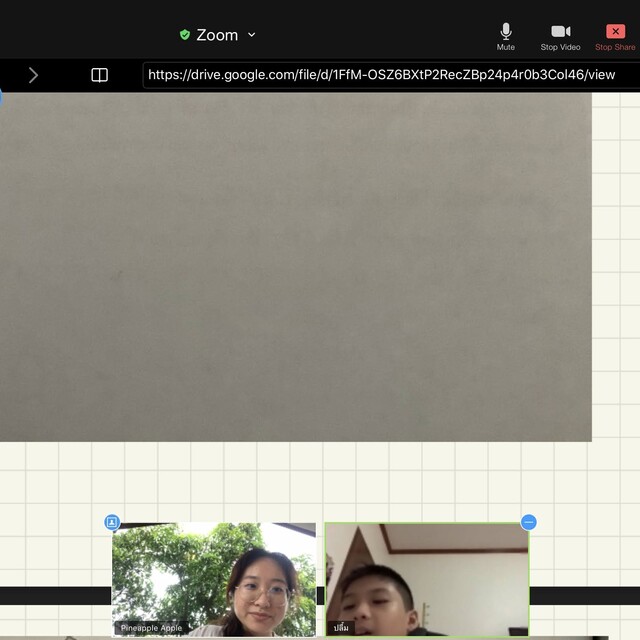Click the blue minus icon on video tile
This screenshot has width=640, height=640.
click(x=529, y=522)
